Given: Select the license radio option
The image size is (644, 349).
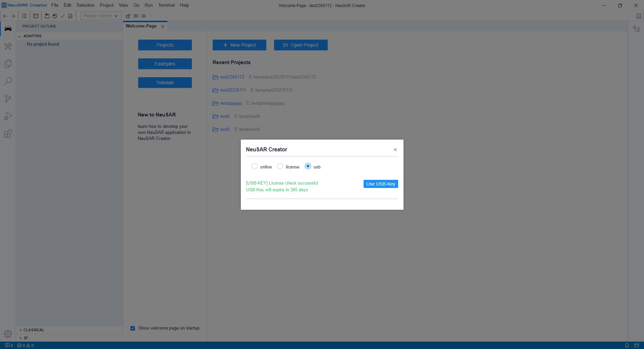Looking at the screenshot, I should coord(280,166).
